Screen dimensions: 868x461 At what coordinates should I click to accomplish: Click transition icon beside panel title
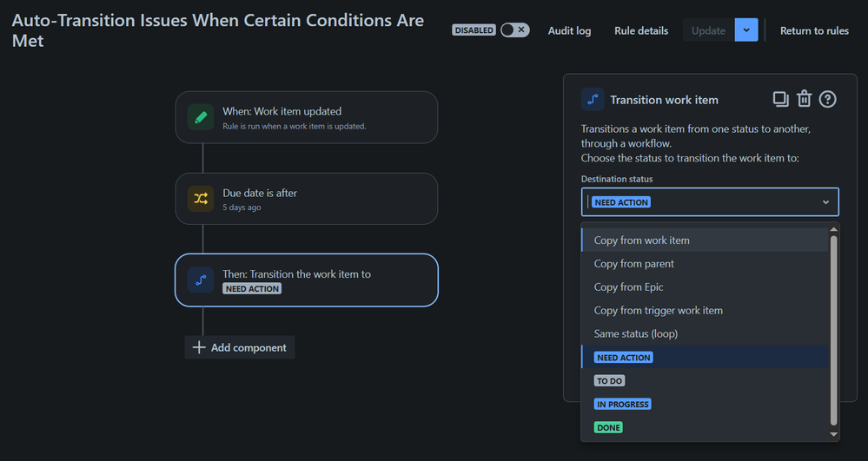click(593, 100)
